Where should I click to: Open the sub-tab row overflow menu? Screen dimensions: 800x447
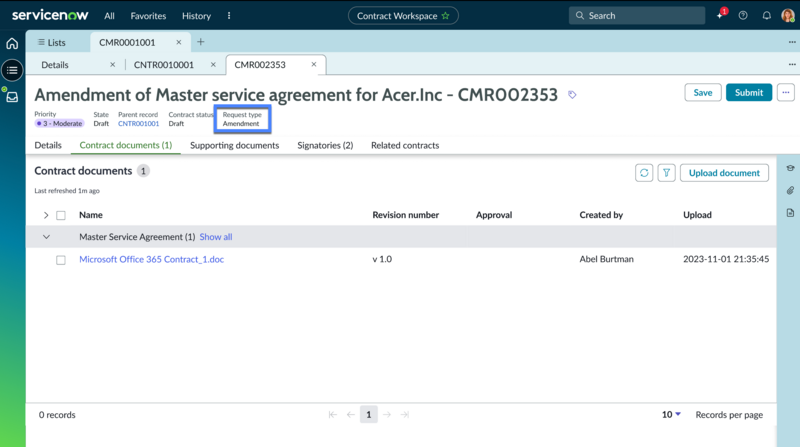[792, 64]
